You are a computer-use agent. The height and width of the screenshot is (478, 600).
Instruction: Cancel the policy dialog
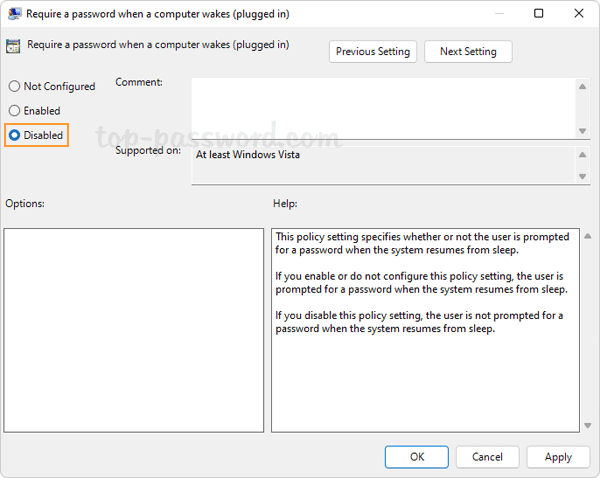(x=487, y=457)
